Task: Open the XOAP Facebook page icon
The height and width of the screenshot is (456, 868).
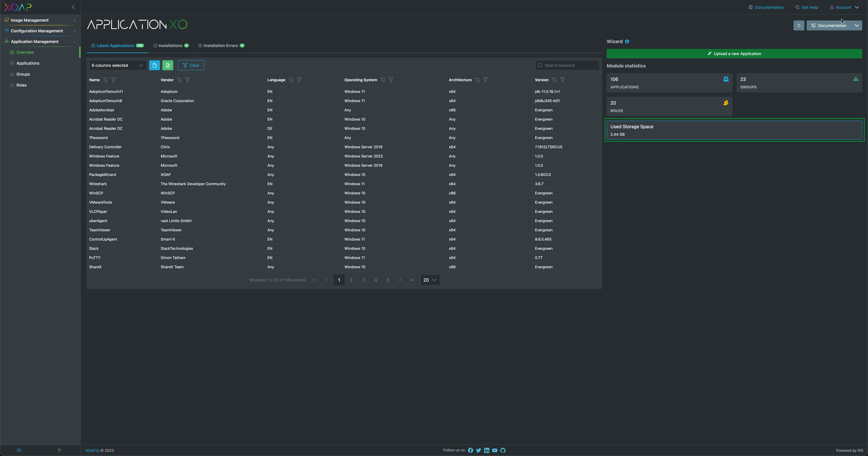Action: pyautogui.click(x=470, y=450)
